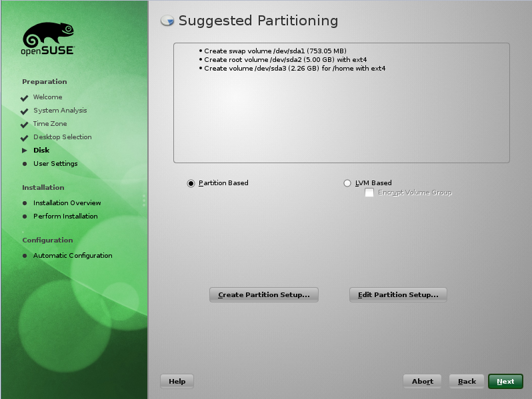Click the Time Zone step label

point(50,124)
